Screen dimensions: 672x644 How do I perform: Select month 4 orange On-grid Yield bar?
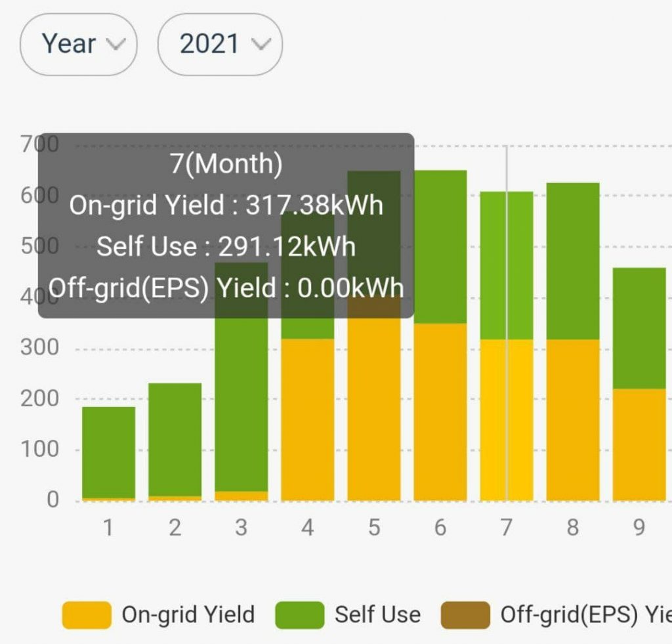[x=308, y=420]
